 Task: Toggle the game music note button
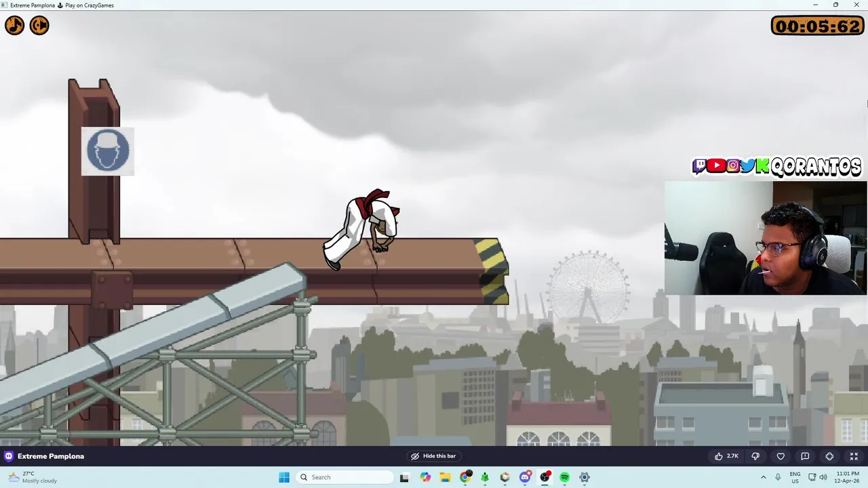click(14, 26)
